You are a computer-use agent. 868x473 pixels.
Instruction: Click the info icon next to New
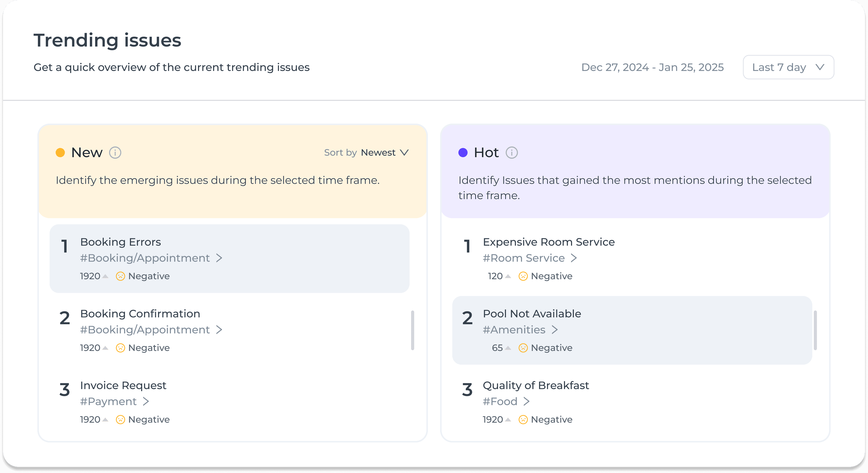click(115, 153)
